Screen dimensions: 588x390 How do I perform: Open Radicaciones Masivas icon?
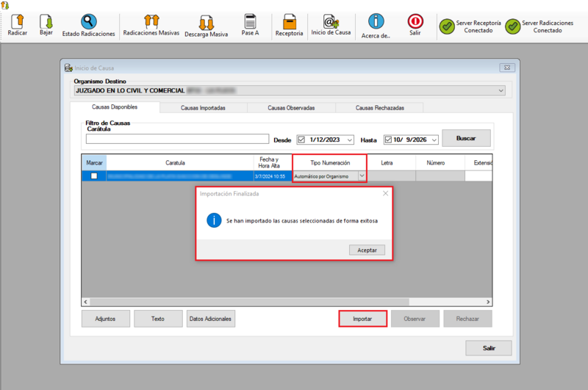[151, 21]
